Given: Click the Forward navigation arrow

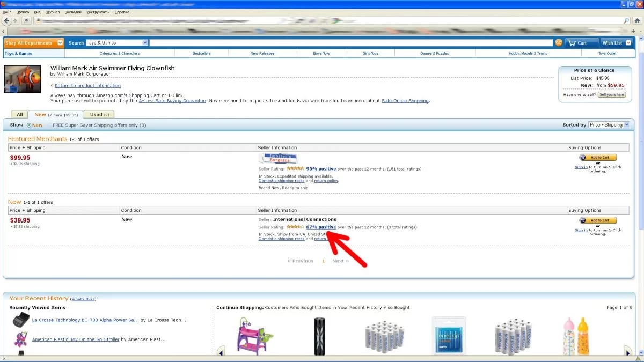Looking at the screenshot, I should (16, 20).
